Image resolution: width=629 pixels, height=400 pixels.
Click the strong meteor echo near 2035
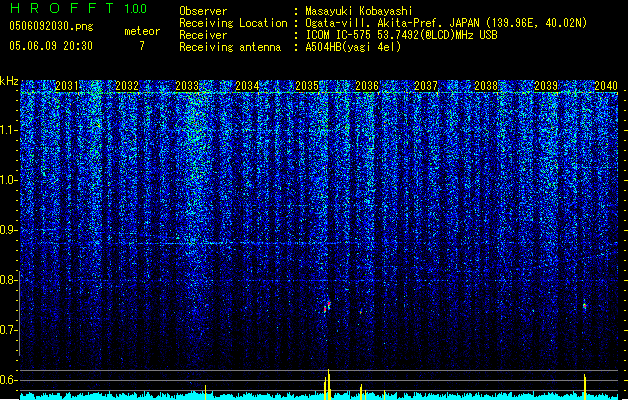tap(327, 307)
